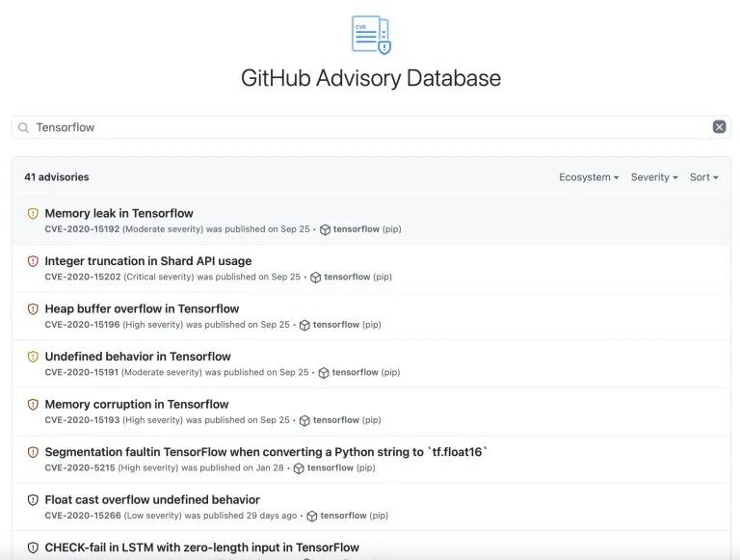Click shield icon beside Memory leak advisory
This screenshot has width=740, height=560.
[x=33, y=214]
